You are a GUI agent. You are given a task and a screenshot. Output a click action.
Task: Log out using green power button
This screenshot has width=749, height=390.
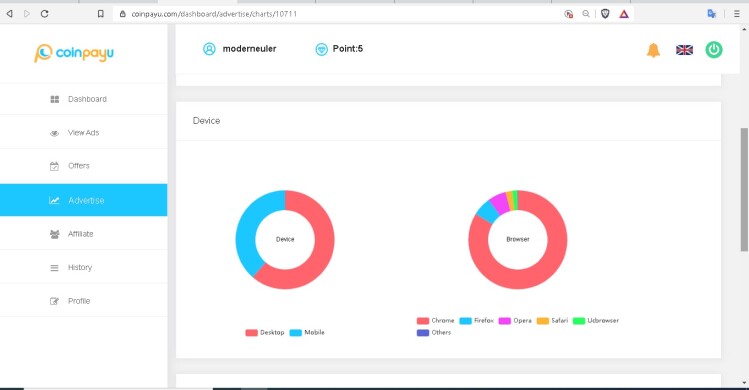click(714, 50)
